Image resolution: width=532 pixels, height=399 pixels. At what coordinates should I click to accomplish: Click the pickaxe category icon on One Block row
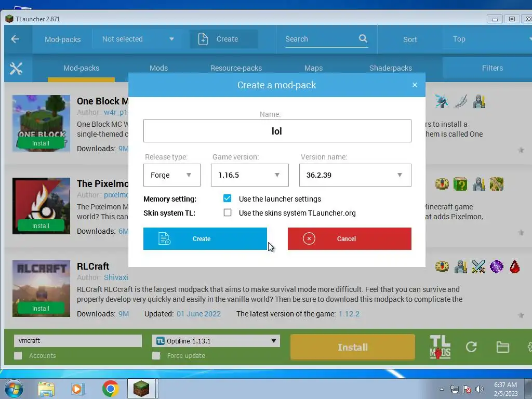tap(442, 101)
